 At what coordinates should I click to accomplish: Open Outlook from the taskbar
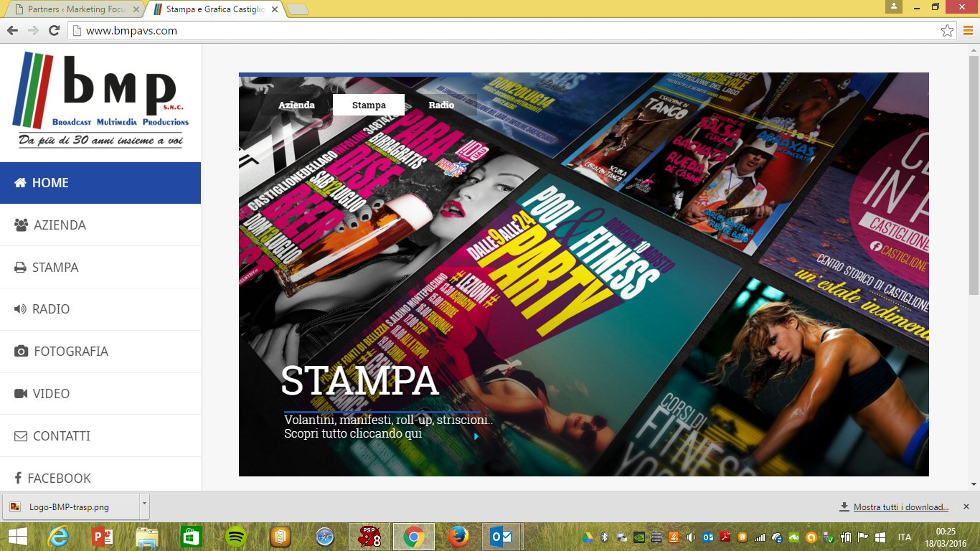click(502, 537)
